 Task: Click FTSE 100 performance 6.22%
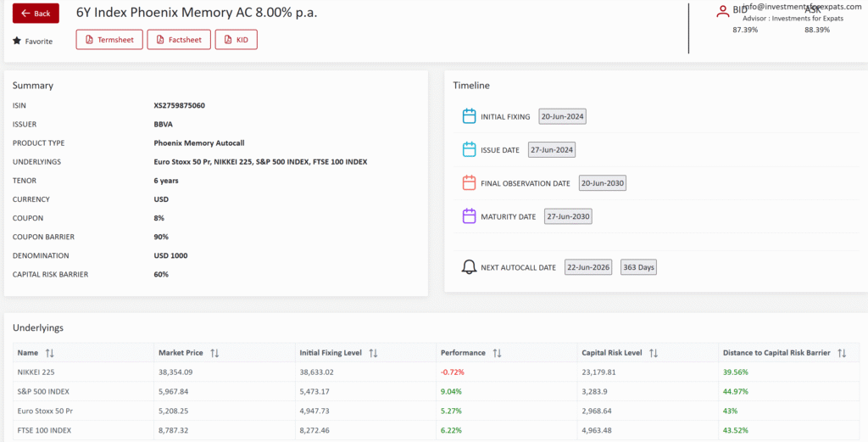(x=451, y=430)
